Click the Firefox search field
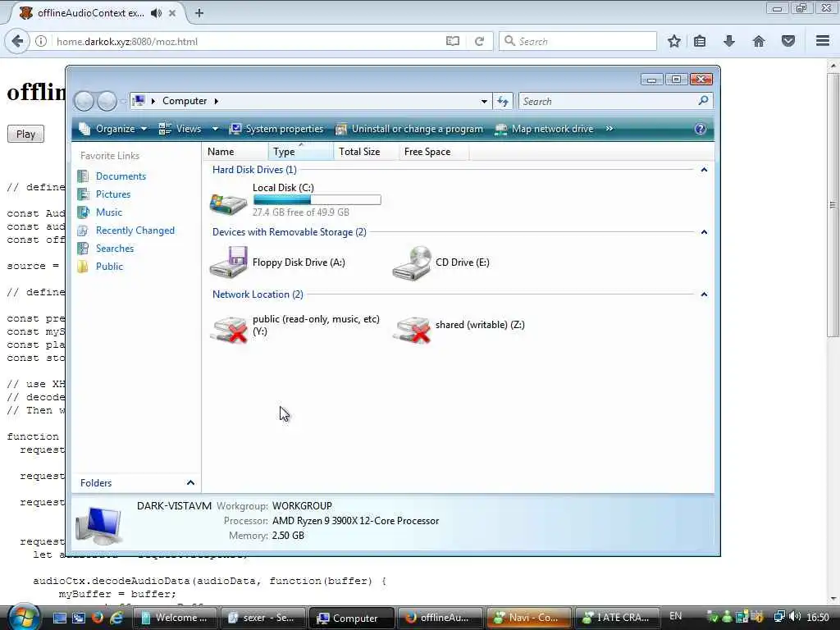Screen dimensions: 840x630 (x=577, y=41)
